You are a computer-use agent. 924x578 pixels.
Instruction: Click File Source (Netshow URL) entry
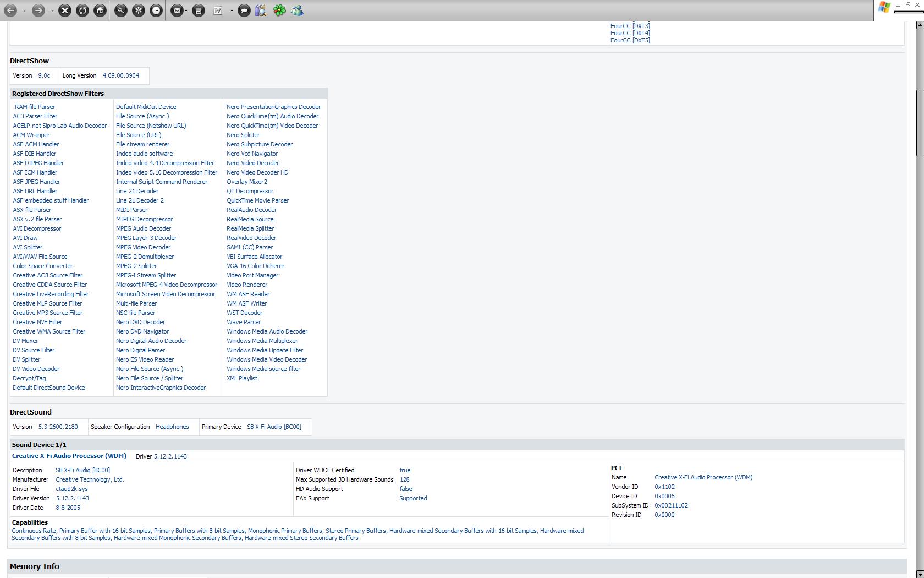coord(151,126)
